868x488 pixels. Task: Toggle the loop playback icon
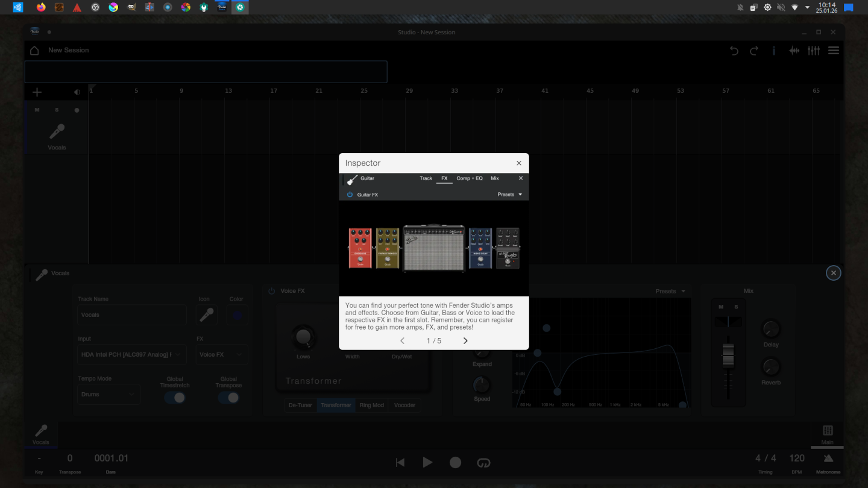pos(483,463)
